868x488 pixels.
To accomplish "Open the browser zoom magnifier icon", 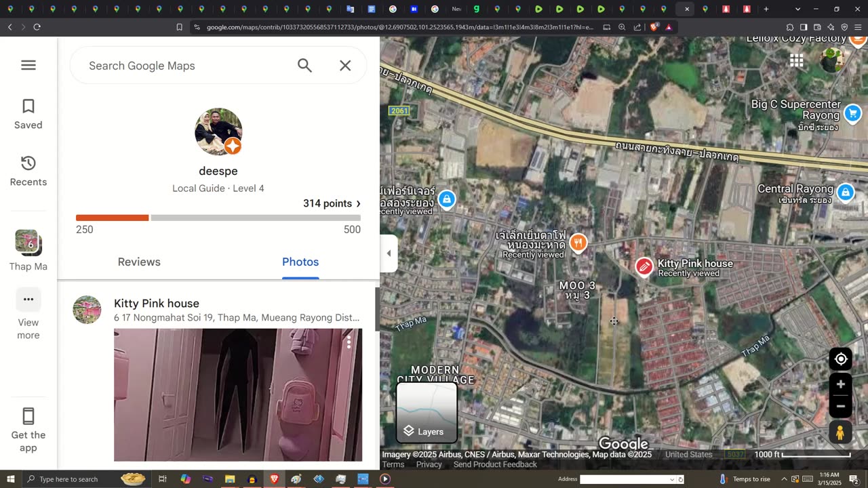I will pyautogui.click(x=622, y=27).
